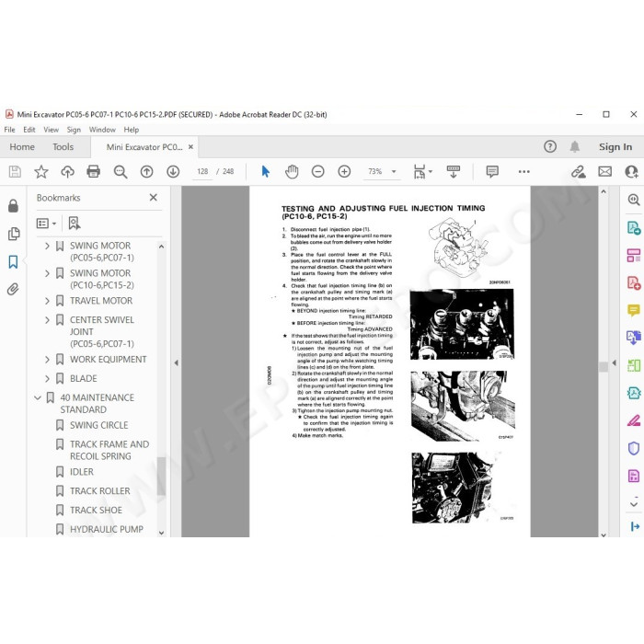644x644 pixels.
Task: Open the TRACK SHOE bookmark
Action: (96, 511)
